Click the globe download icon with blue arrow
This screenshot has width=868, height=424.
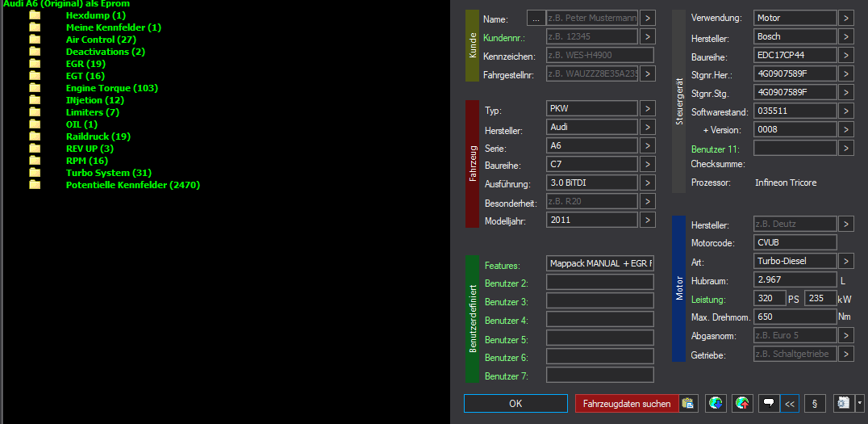[716, 403]
